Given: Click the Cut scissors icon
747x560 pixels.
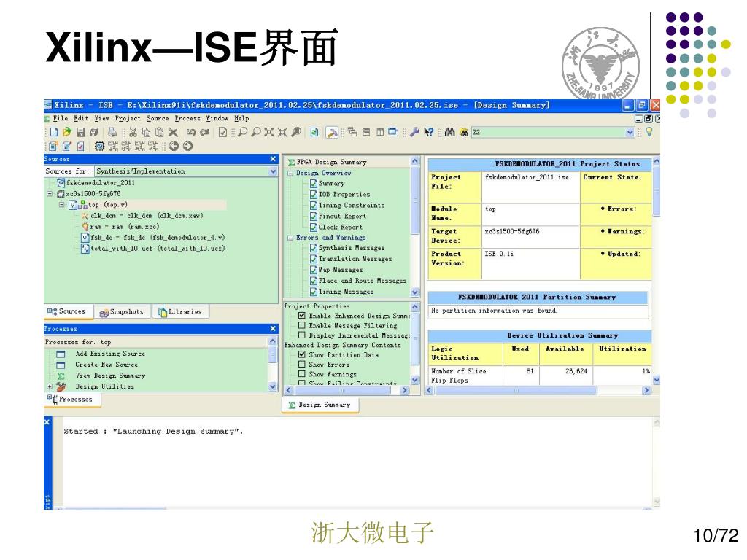Looking at the screenshot, I should (133, 132).
